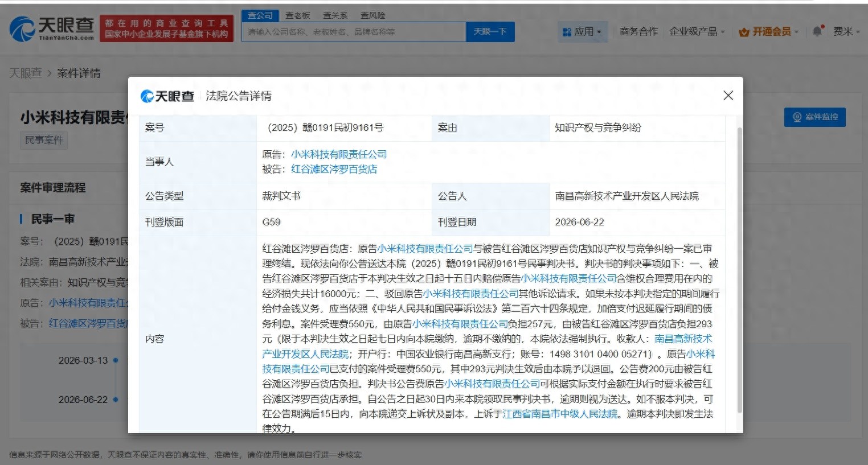Open the 费米 user account dropdown
This screenshot has width=868, height=465.
(x=846, y=32)
